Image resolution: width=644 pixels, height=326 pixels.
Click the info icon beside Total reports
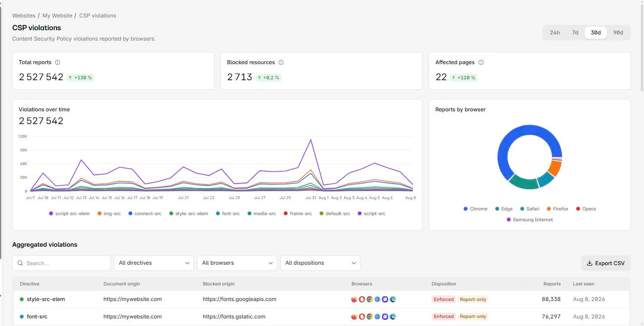(x=58, y=62)
